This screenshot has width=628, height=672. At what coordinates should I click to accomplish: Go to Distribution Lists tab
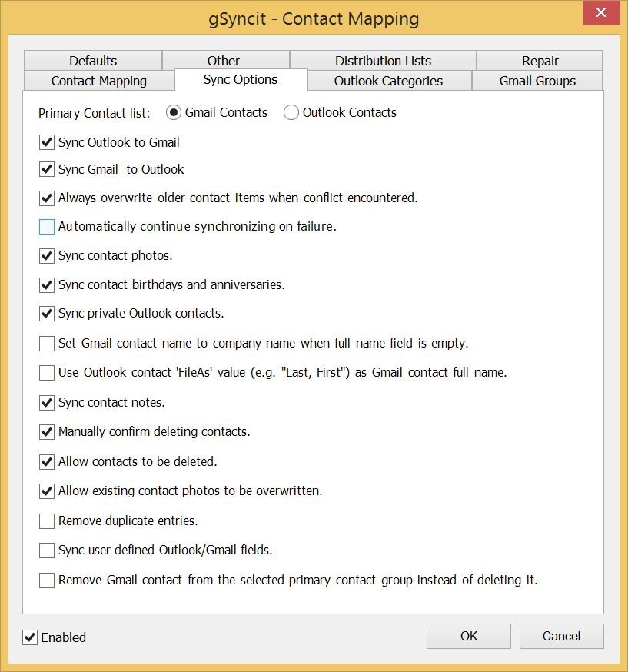(x=383, y=61)
